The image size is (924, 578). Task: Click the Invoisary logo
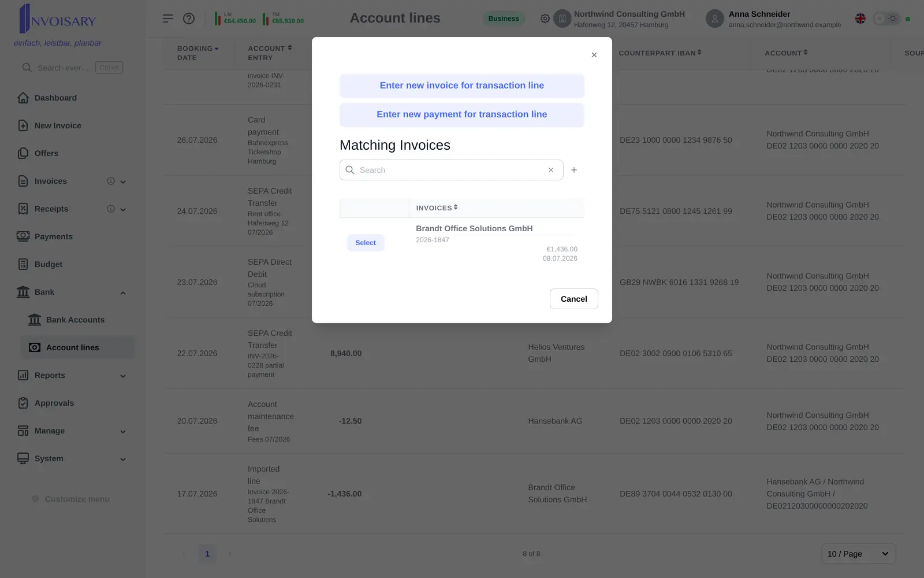pos(58,18)
